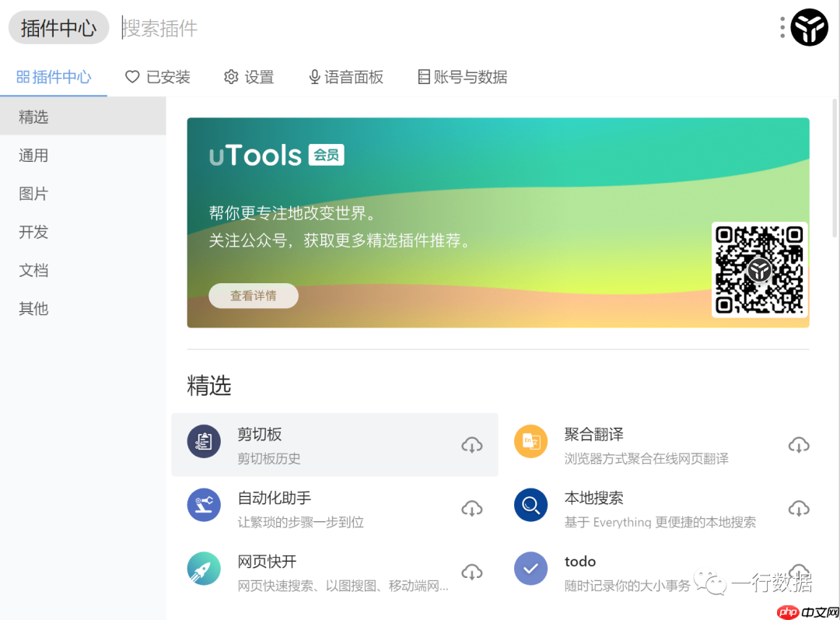The height and width of the screenshot is (620, 840).
Task: Download the 剪切板 plugin
Action: click(x=472, y=444)
